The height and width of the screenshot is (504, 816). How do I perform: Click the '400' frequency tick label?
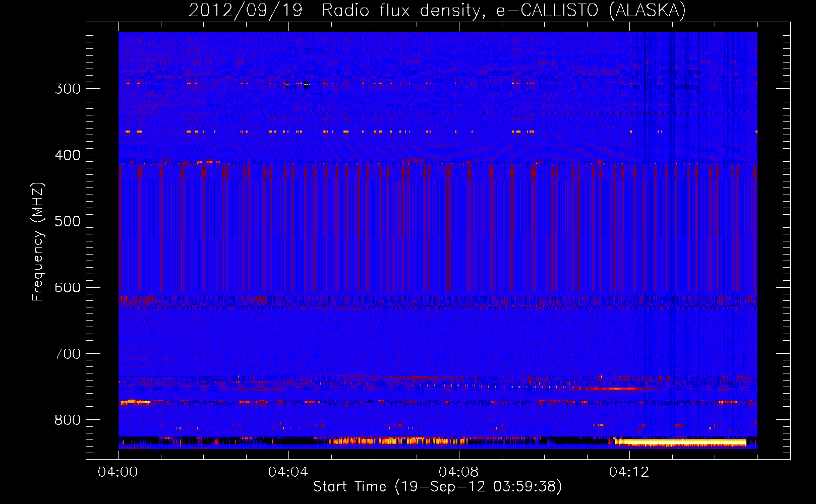68,155
